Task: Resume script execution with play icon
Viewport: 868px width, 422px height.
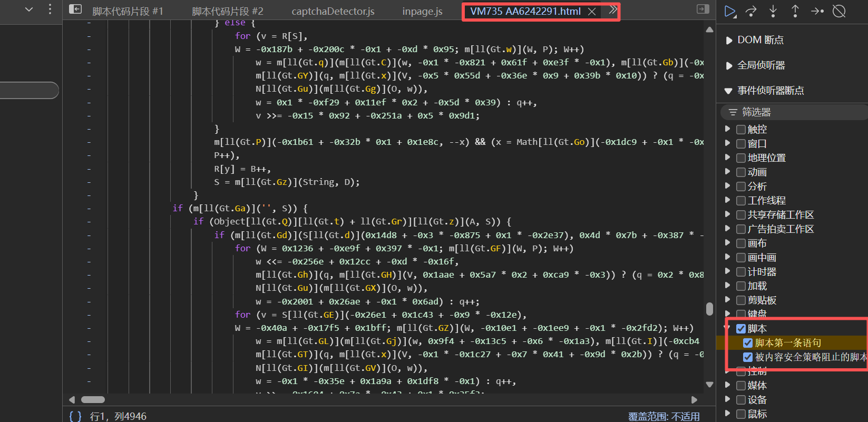Action: (729, 11)
